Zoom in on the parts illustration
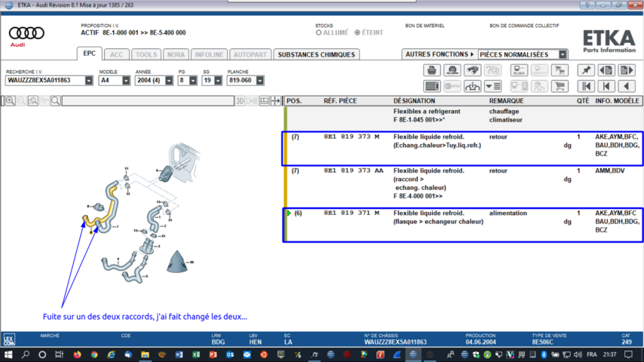 click(11, 100)
